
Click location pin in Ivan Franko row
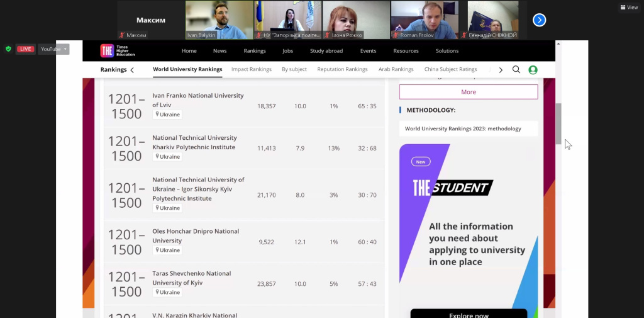pos(157,115)
